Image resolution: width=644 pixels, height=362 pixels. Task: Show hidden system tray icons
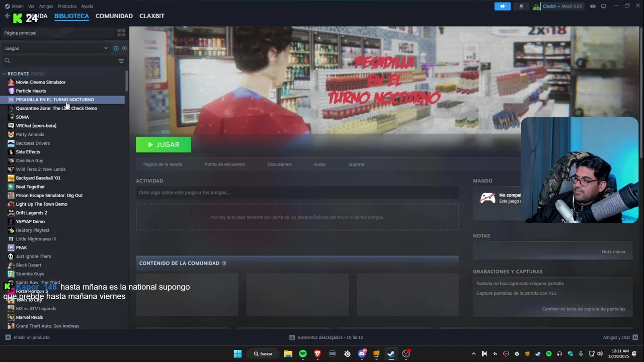(473, 354)
